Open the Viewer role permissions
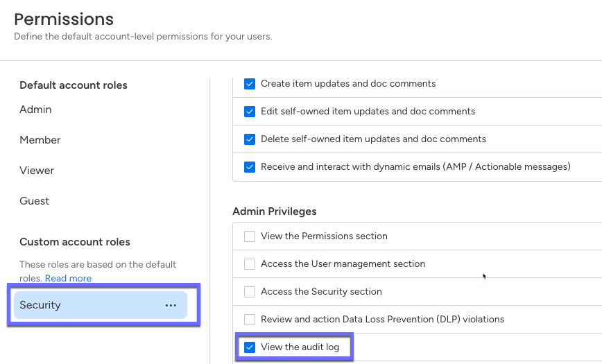Screen dimensions: 602x364 click(x=37, y=171)
